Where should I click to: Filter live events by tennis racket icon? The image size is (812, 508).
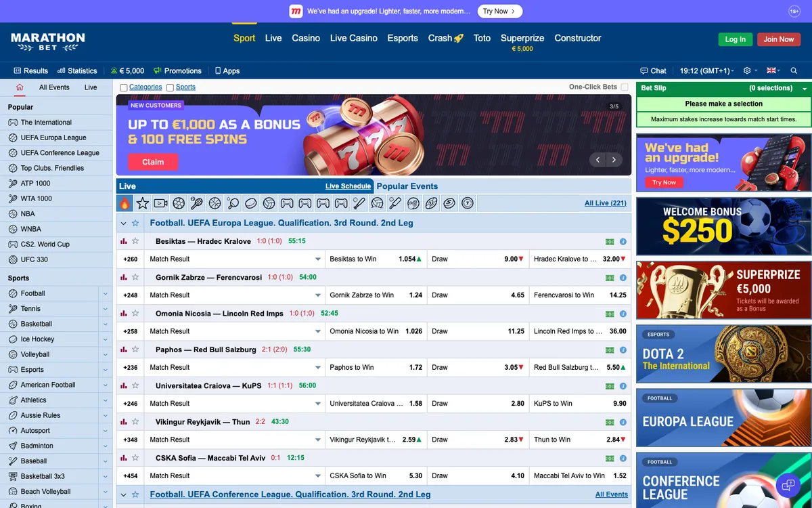[x=196, y=203]
